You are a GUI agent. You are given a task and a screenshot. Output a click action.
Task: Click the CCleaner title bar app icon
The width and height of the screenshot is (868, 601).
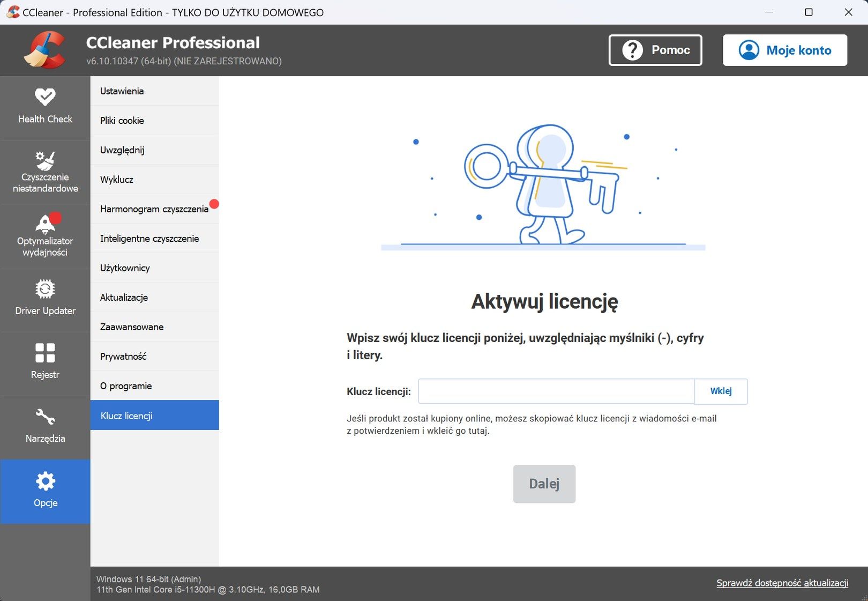[x=12, y=12]
